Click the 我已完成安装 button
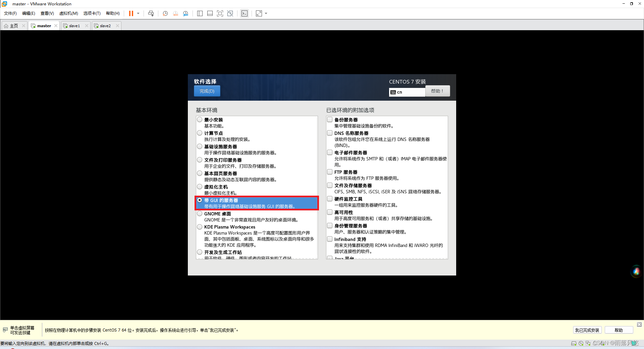The height and width of the screenshot is (349, 644). click(587, 330)
